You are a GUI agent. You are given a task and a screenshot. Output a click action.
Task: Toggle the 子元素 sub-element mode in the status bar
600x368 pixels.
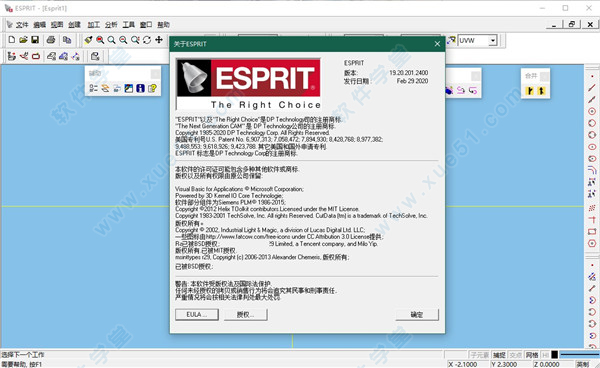pyautogui.click(x=480, y=355)
